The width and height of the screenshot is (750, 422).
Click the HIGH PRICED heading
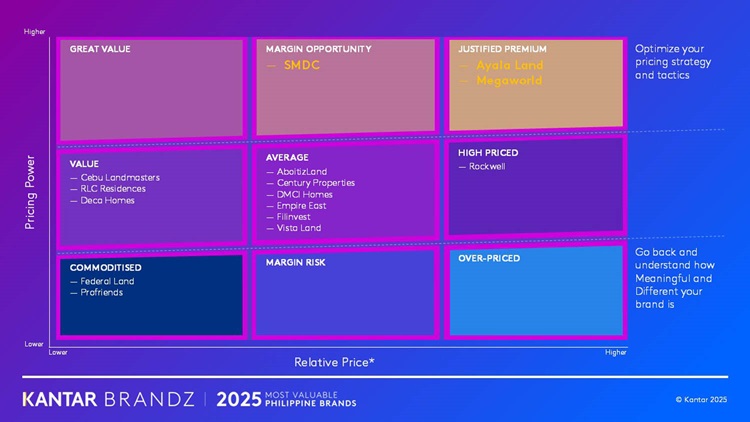[x=488, y=153]
